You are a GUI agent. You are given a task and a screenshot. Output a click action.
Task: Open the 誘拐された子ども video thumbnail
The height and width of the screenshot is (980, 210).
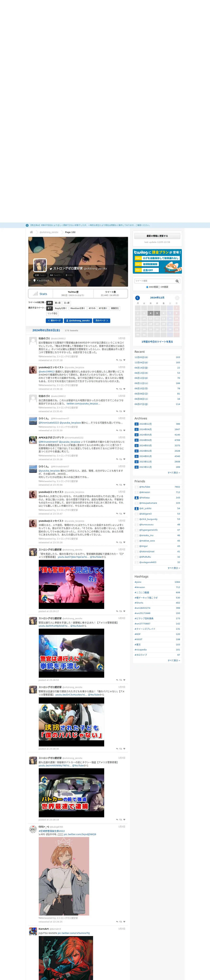coord(71,722)
